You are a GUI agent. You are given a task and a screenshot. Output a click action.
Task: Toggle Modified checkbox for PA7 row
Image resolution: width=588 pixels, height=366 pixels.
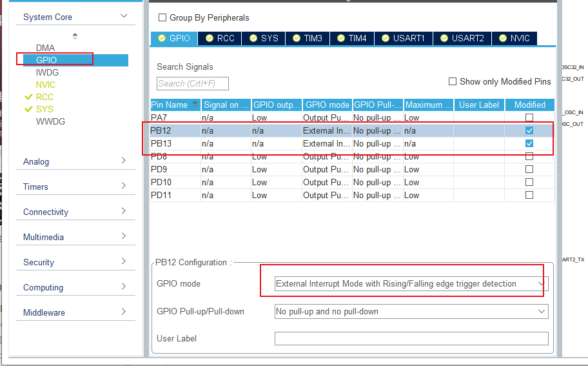click(529, 117)
